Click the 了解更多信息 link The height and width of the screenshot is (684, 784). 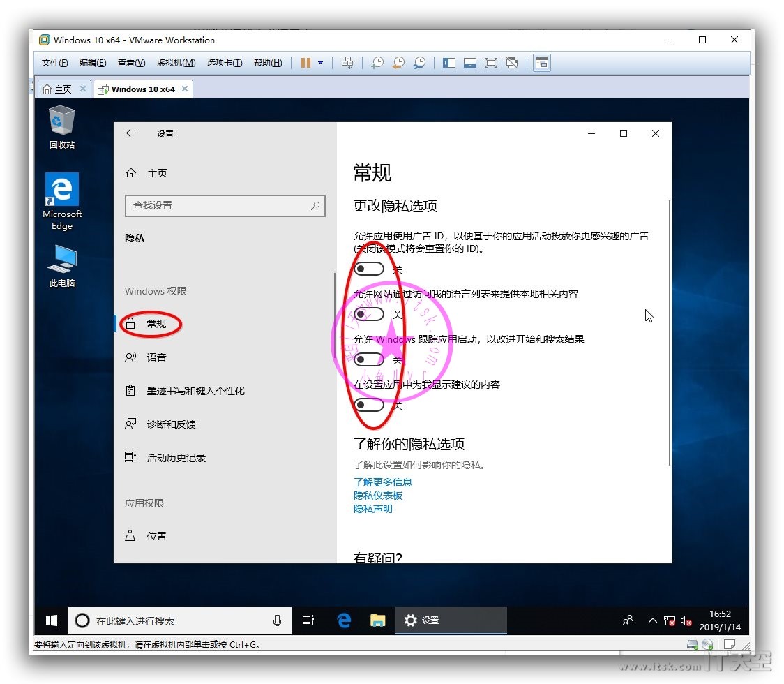point(382,482)
